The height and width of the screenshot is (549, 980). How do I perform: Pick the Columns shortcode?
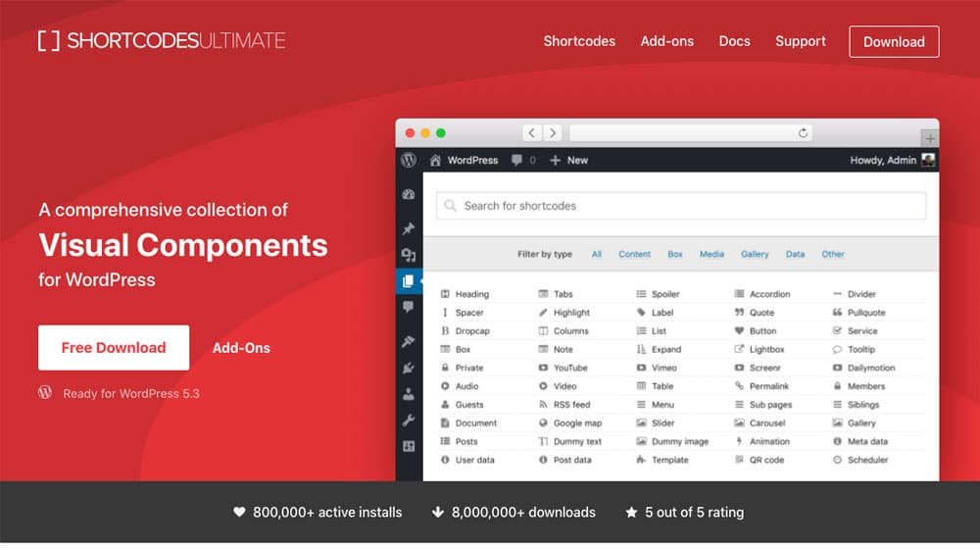pos(563,330)
